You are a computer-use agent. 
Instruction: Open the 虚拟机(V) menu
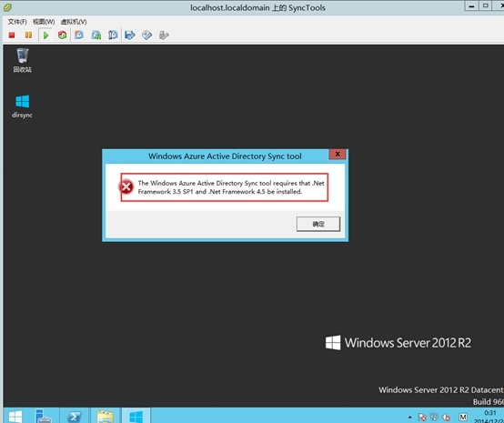[74, 22]
